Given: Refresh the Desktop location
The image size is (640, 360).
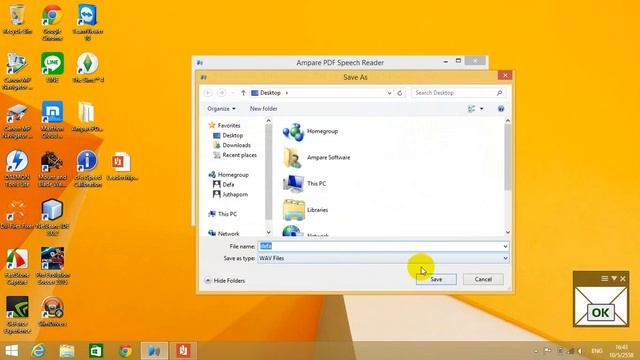Looking at the screenshot, I should pos(400,93).
